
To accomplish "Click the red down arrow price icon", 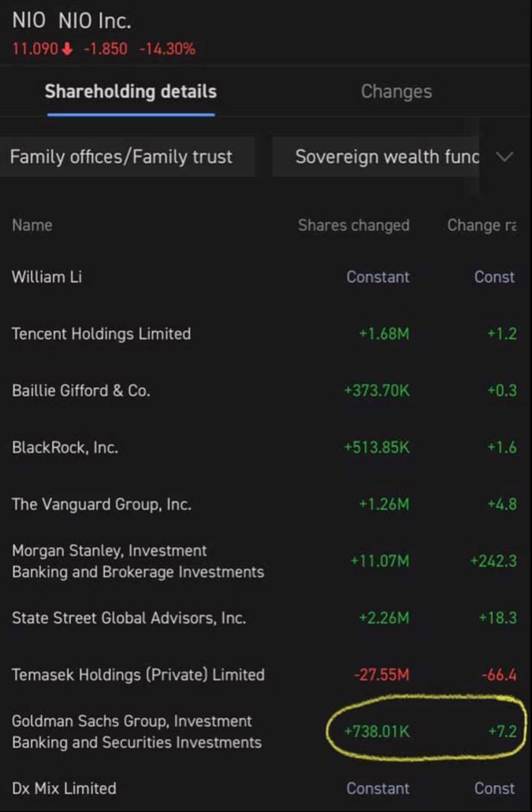I will 67,49.
